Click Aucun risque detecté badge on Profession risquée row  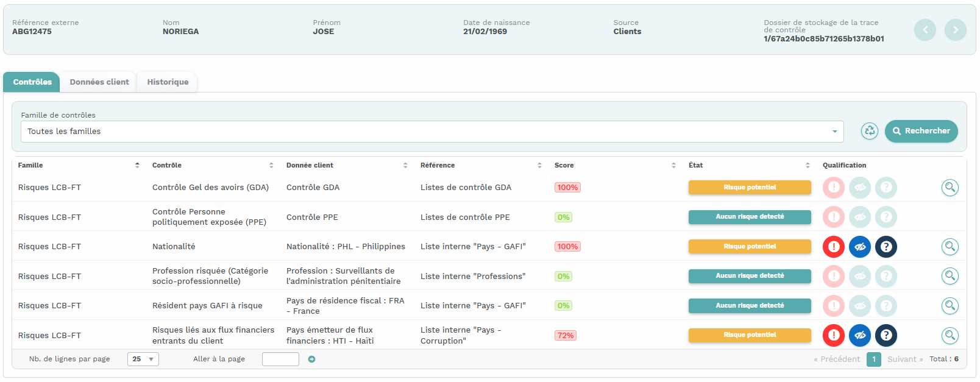[750, 276]
